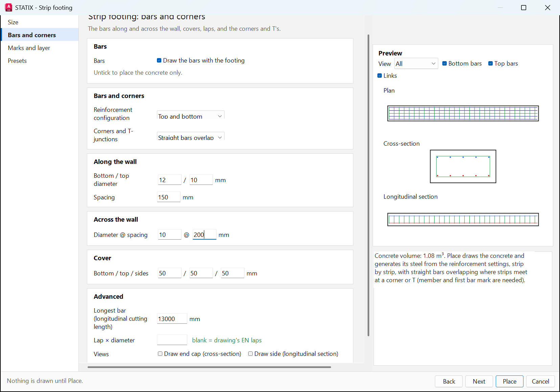The height and width of the screenshot is (392, 560).
Task: Click the 'Untick to place the concrete only.' note
Action: [138, 73]
